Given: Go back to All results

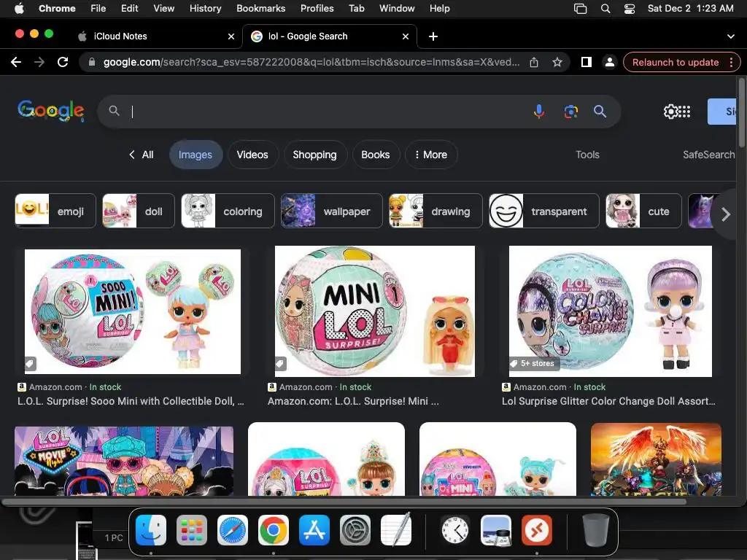Looking at the screenshot, I should click(142, 155).
